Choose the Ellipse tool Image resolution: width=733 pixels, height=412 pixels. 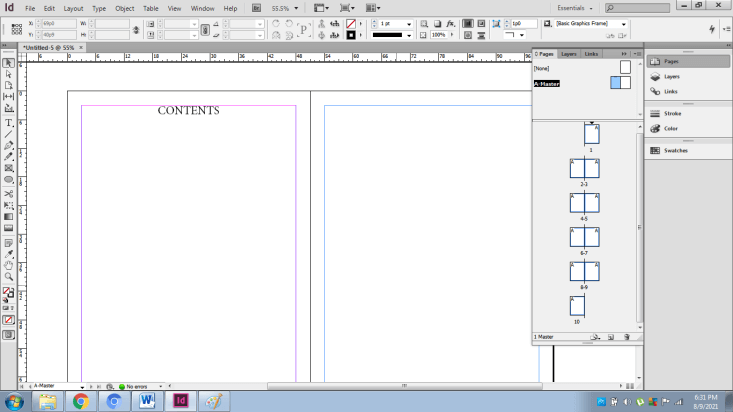[x=8, y=180]
